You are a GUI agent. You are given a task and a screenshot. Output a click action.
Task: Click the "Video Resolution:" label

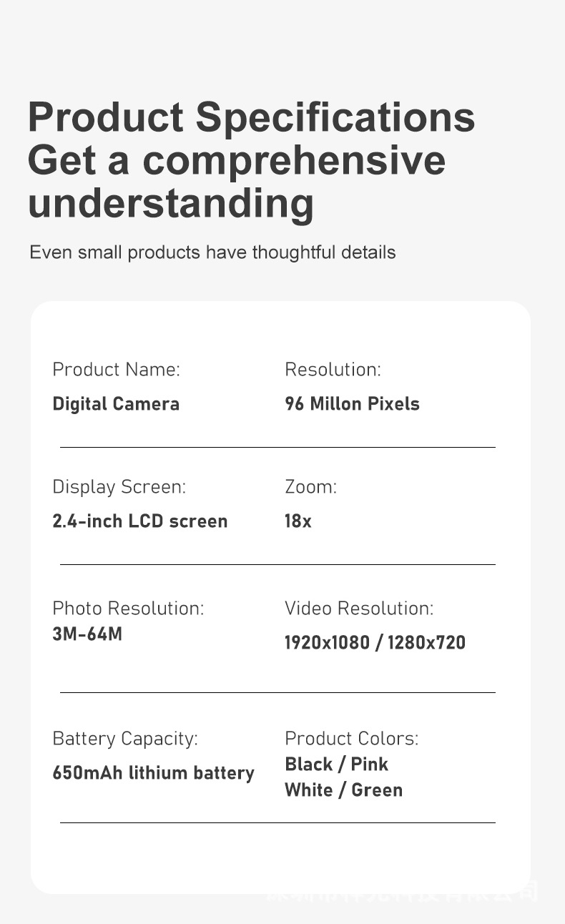click(359, 609)
